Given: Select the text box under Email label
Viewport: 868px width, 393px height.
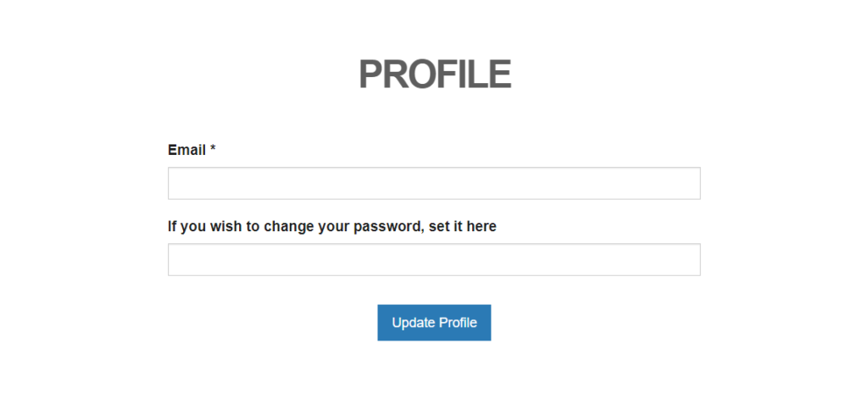Looking at the screenshot, I should click(434, 183).
